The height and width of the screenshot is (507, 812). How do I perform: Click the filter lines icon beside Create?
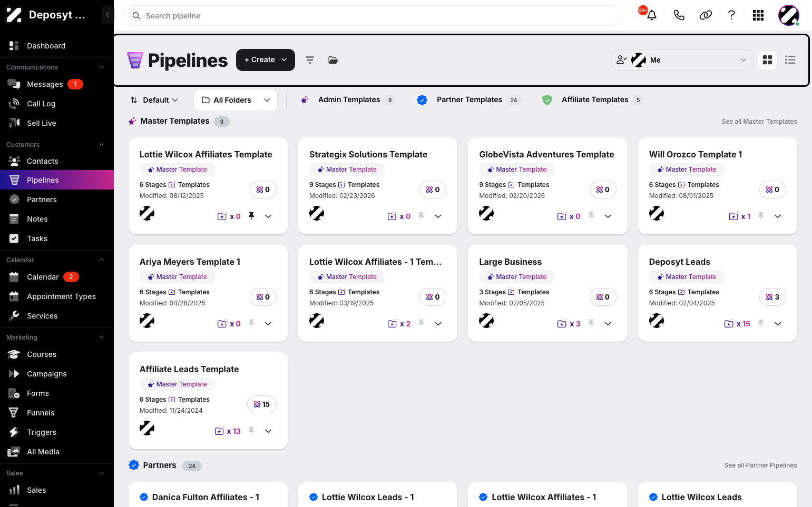(x=310, y=60)
